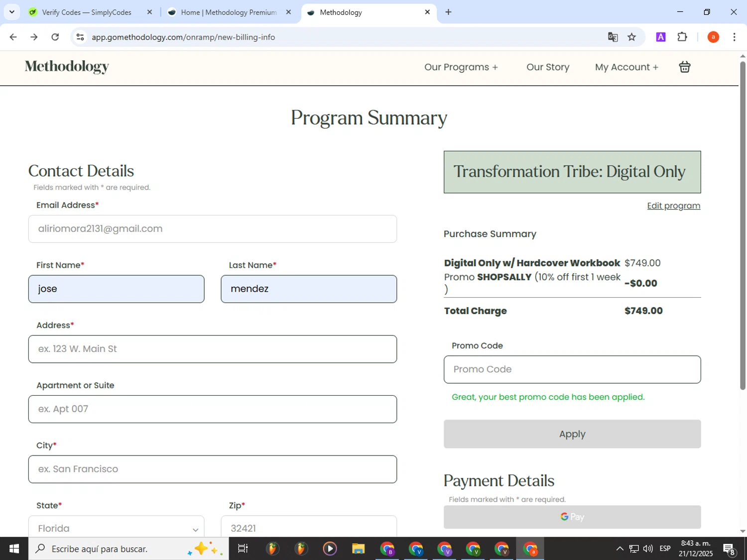This screenshot has width=747, height=560.
Task: Click the First Name field
Action: (117, 289)
